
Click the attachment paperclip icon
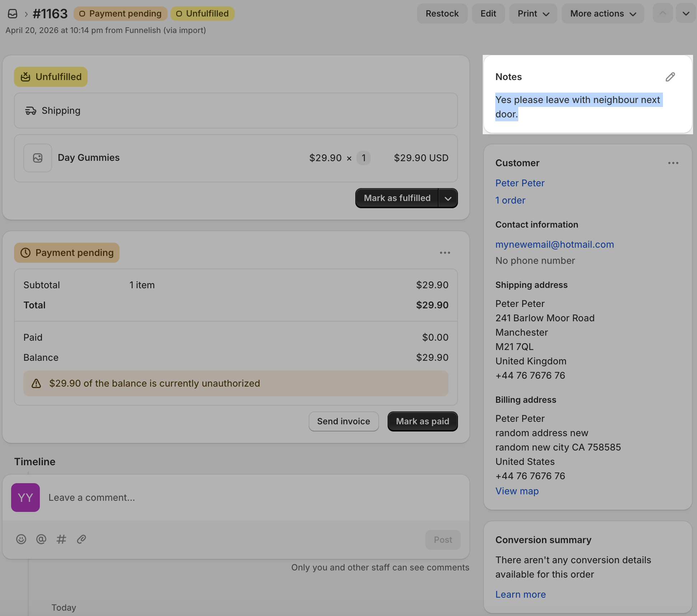pyautogui.click(x=81, y=539)
